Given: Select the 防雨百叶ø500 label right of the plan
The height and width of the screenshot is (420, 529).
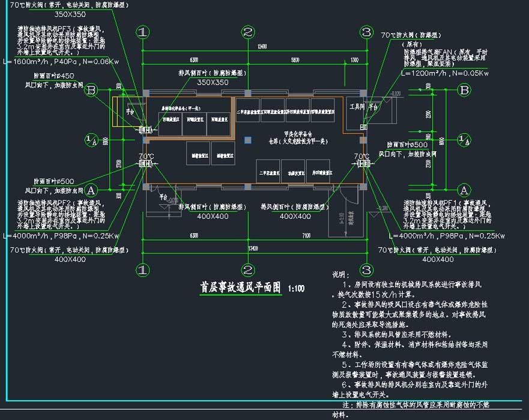Looking at the screenshot, I should 407,145.
